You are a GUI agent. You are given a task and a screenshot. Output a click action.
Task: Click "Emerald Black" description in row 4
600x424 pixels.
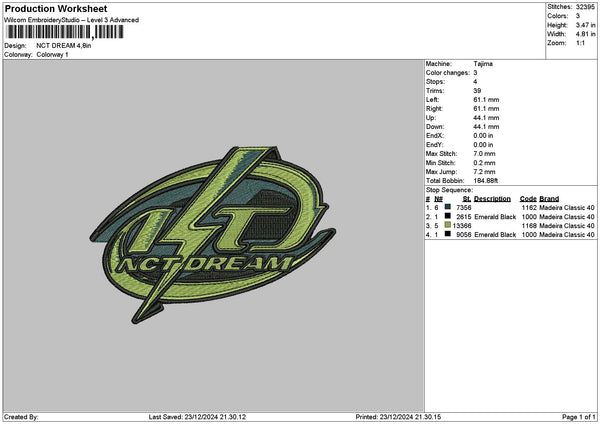coord(495,235)
